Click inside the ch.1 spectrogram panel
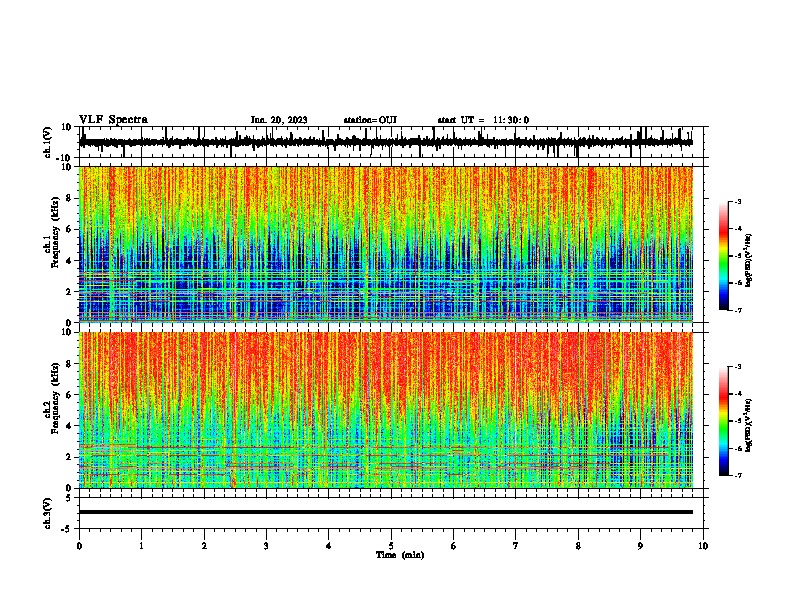Viewport: 792px width, 612px height. (x=386, y=244)
